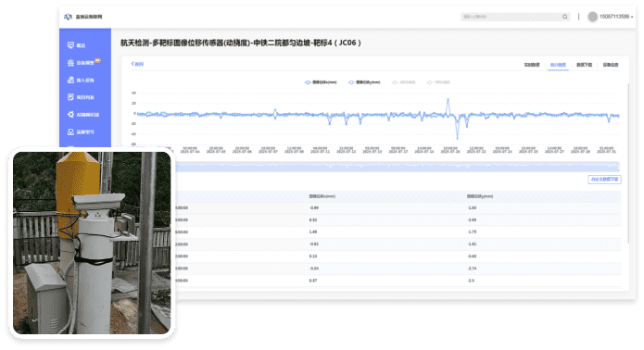Screen dimensions: 644x350
Task: Click the 自定义数据下载 button
Action: click(604, 180)
